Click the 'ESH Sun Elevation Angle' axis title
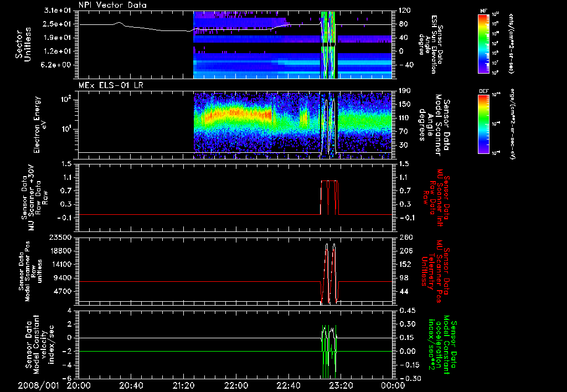567x392 pixels. [432, 44]
